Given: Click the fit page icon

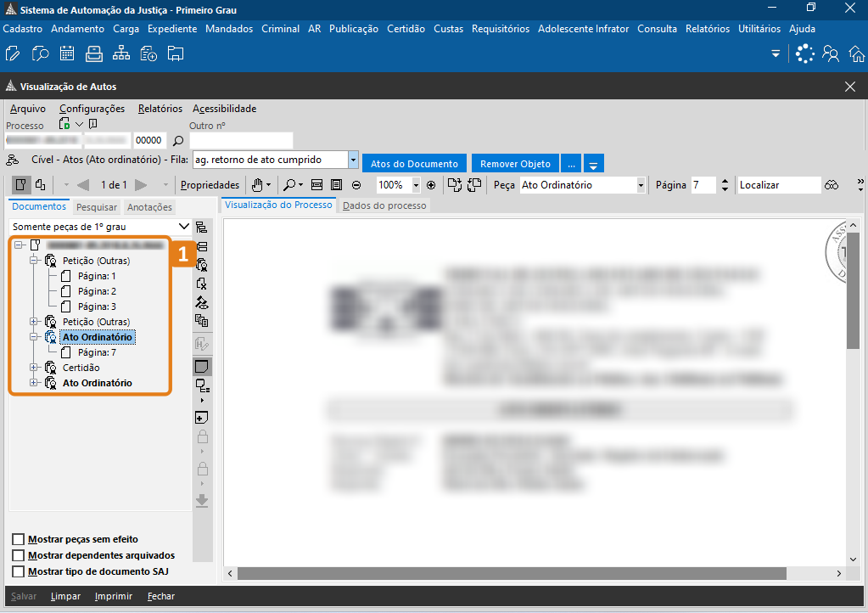Looking at the screenshot, I should pyautogui.click(x=336, y=185).
